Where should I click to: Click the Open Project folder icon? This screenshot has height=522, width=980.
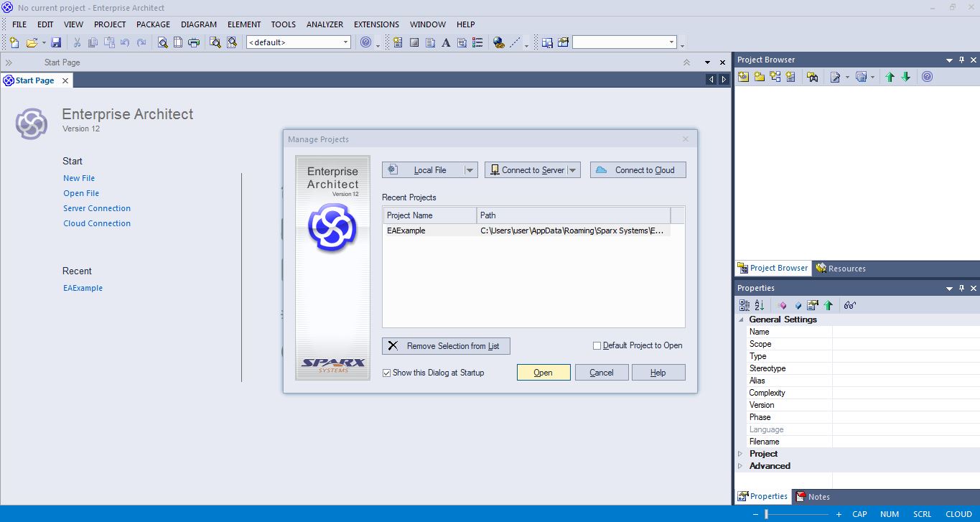pyautogui.click(x=32, y=42)
